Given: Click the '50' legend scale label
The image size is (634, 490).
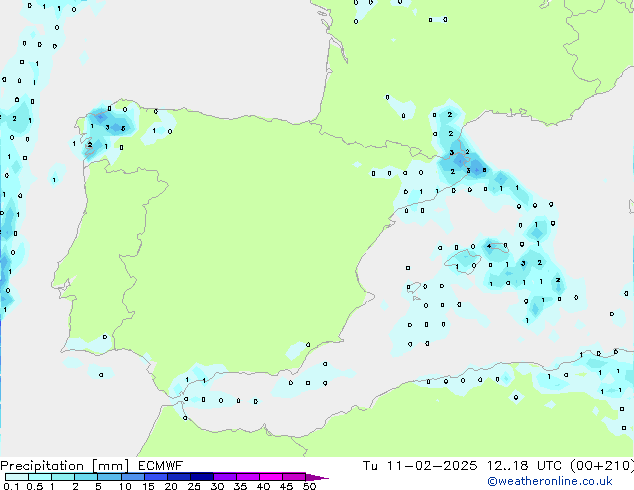Looking at the screenshot, I should coord(309,486).
